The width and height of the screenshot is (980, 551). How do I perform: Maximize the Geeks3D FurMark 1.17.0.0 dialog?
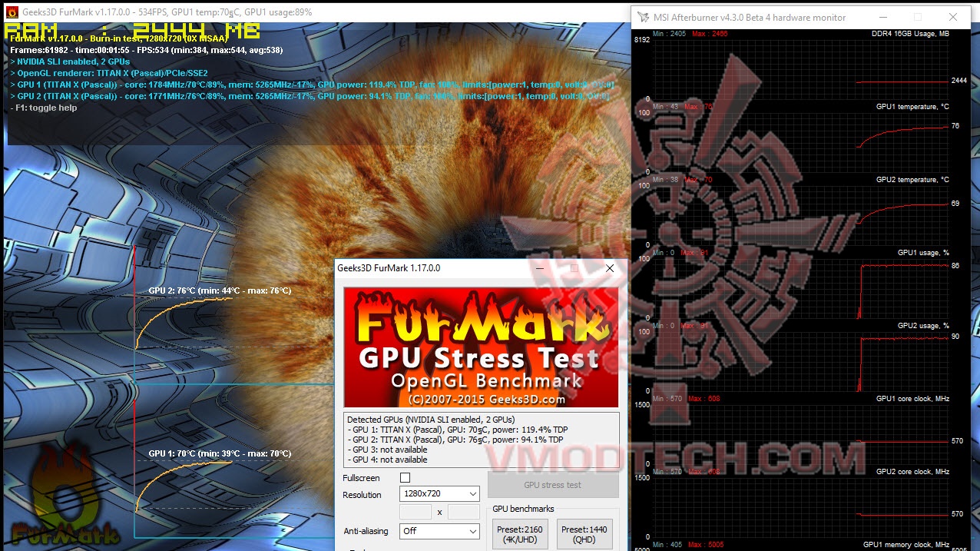pyautogui.click(x=574, y=268)
